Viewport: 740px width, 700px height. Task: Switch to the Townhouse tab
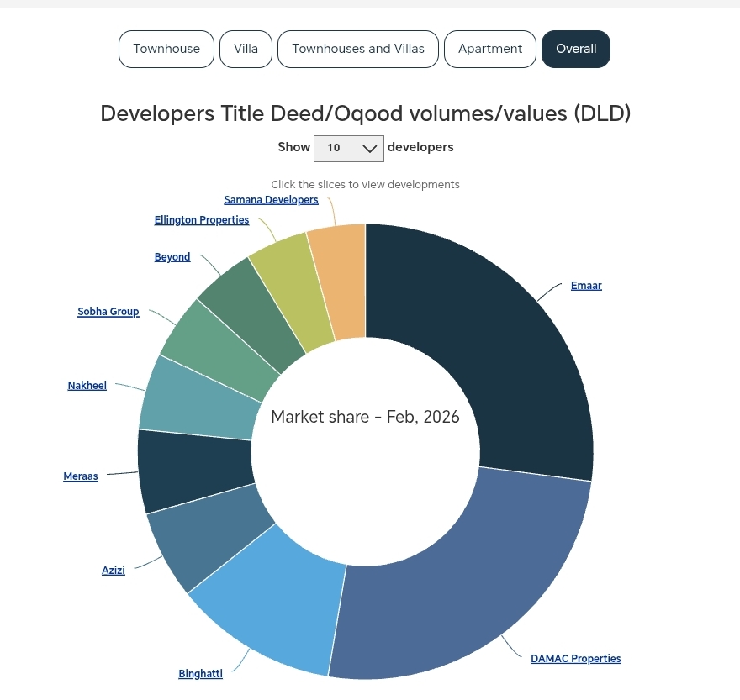click(x=166, y=49)
